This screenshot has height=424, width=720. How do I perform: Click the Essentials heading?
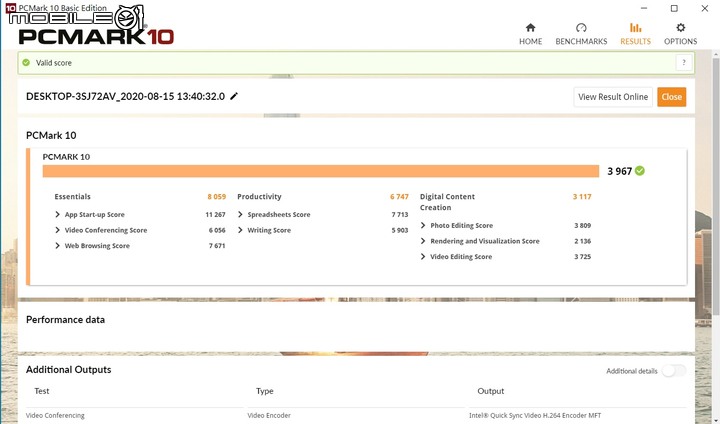[73, 197]
